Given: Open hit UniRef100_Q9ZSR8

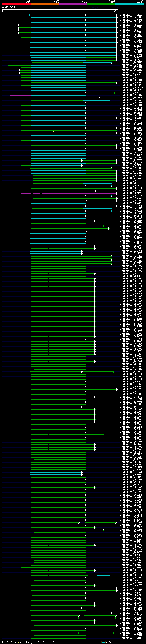Looking at the screenshot, I should coord(131,22).
